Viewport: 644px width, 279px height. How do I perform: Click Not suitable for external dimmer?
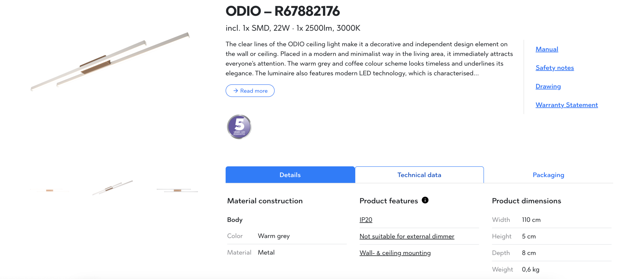click(407, 236)
